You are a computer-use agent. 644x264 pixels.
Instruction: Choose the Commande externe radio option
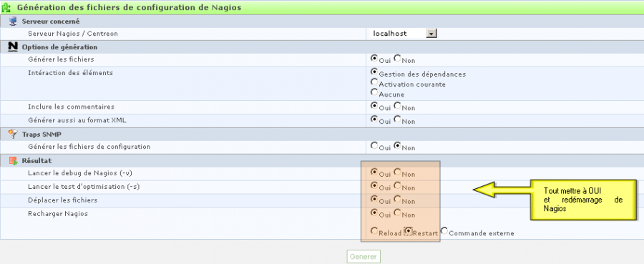click(444, 231)
